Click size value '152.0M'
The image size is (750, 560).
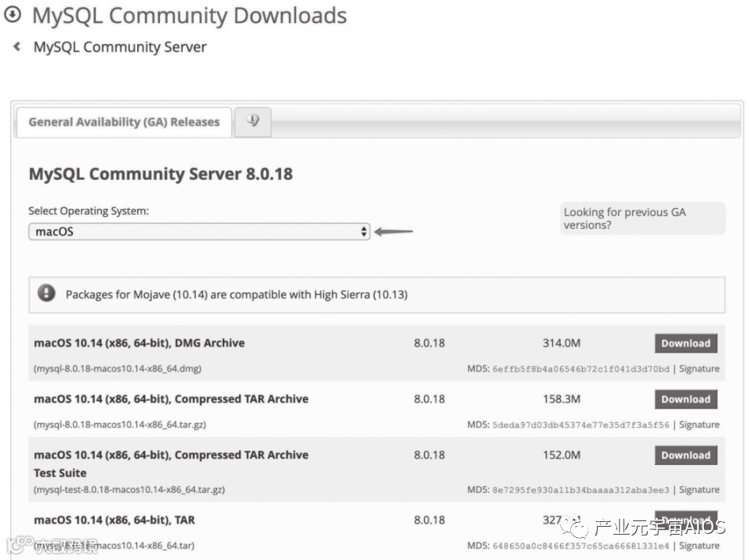pyautogui.click(x=562, y=455)
